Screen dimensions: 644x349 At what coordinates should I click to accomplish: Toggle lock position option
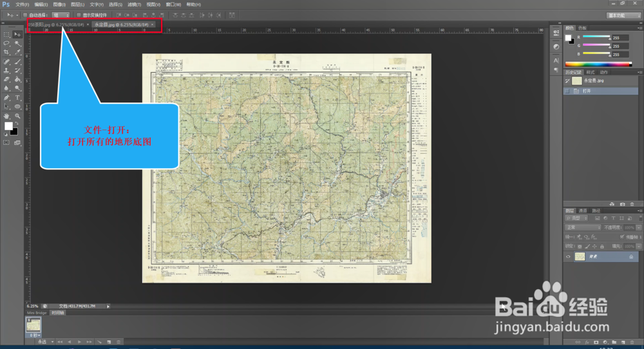[594, 247]
